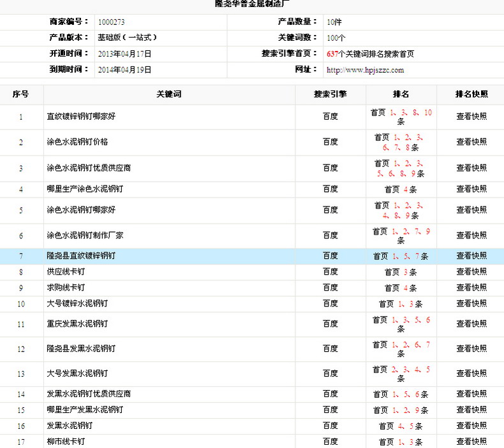Click the 关键词 column header

169,94
